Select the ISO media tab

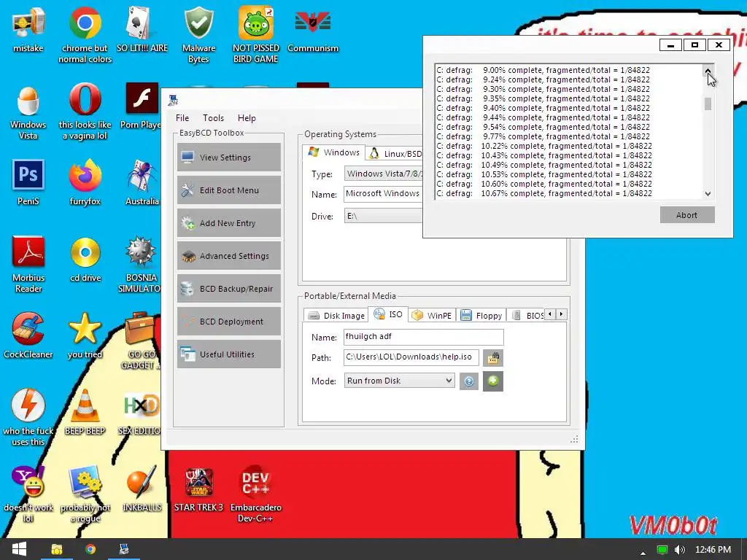[x=388, y=314]
